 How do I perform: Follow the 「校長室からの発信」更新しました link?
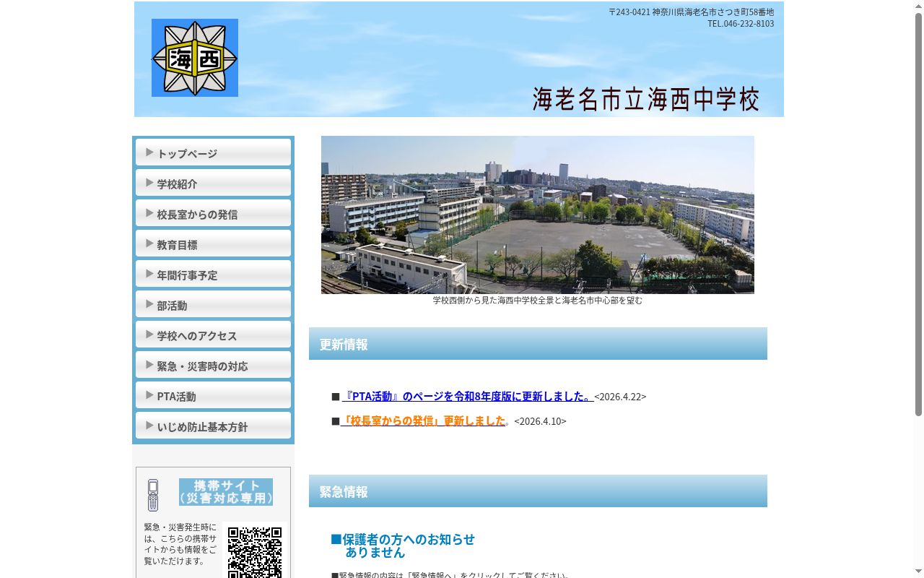(x=423, y=420)
